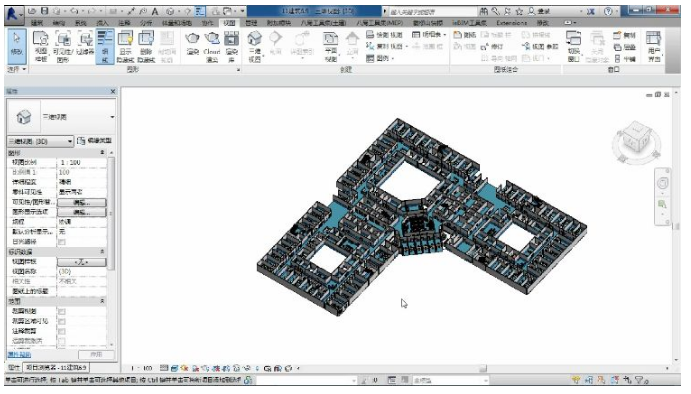
Task: Switch to Insert ribbon tab
Action: (x=102, y=22)
